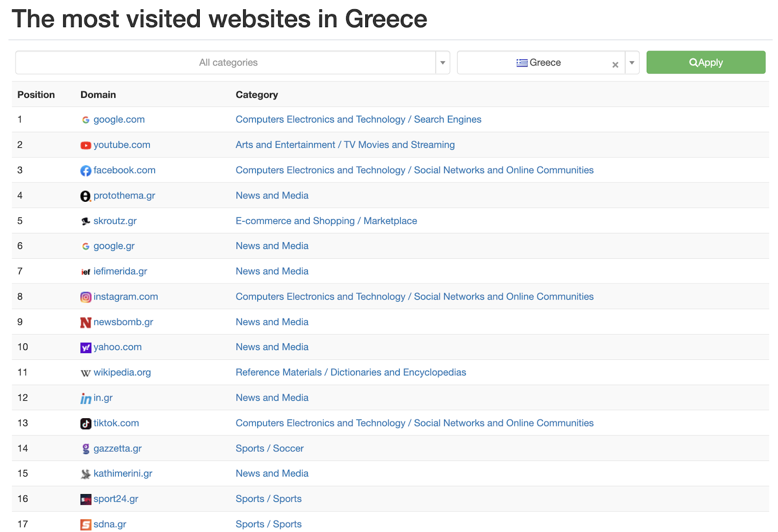The width and height of the screenshot is (778, 532).
Task: Open the skroutz.gr domain link
Action: (x=115, y=221)
